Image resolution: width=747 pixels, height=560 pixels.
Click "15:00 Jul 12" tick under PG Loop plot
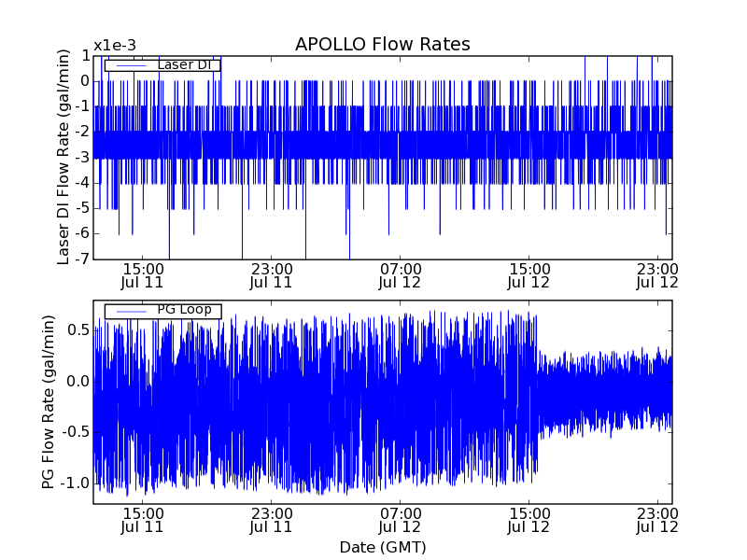tap(529, 521)
